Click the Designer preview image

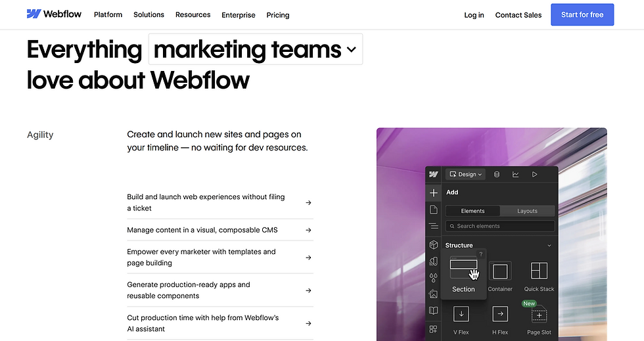click(492, 234)
